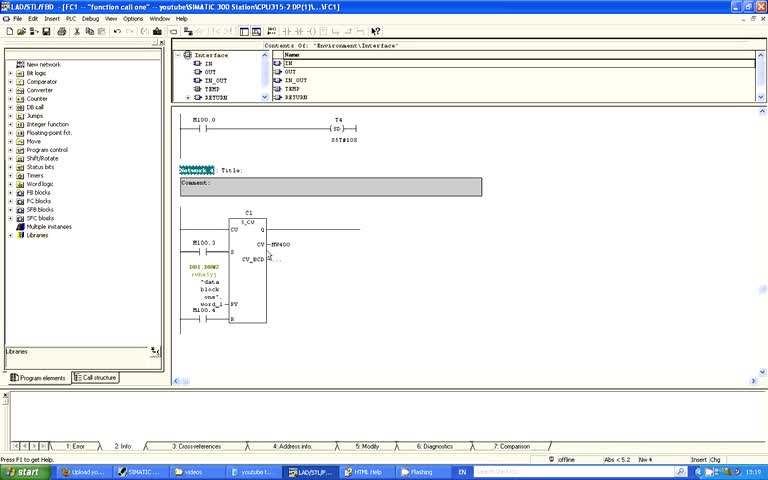
Task: Download block to PLC icon
Action: click(157, 31)
